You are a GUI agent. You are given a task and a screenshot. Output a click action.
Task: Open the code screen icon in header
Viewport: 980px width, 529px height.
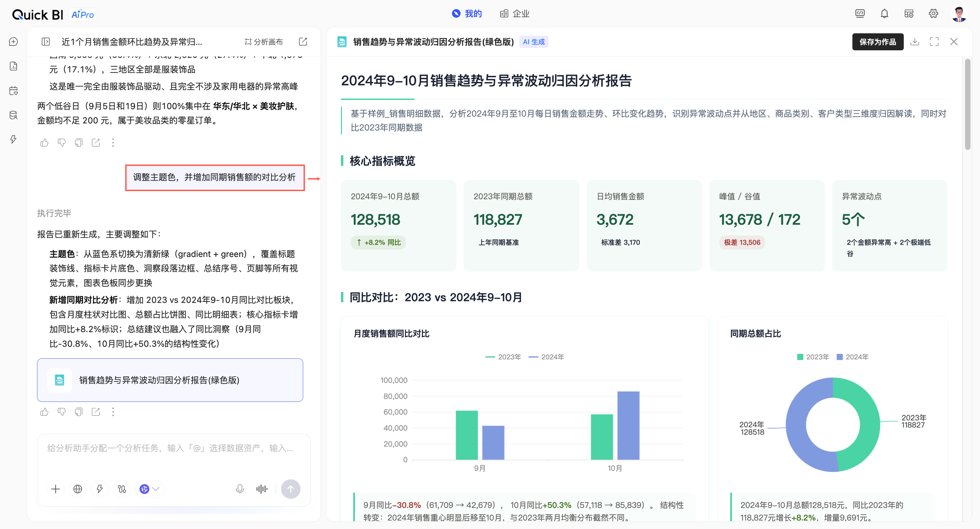pyautogui.click(x=860, y=14)
